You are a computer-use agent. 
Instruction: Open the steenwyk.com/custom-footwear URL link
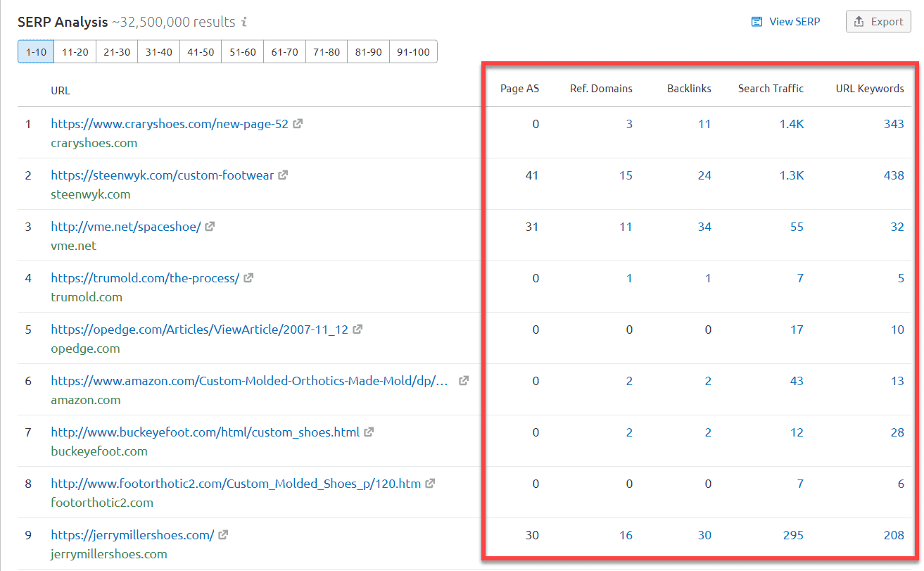(162, 175)
